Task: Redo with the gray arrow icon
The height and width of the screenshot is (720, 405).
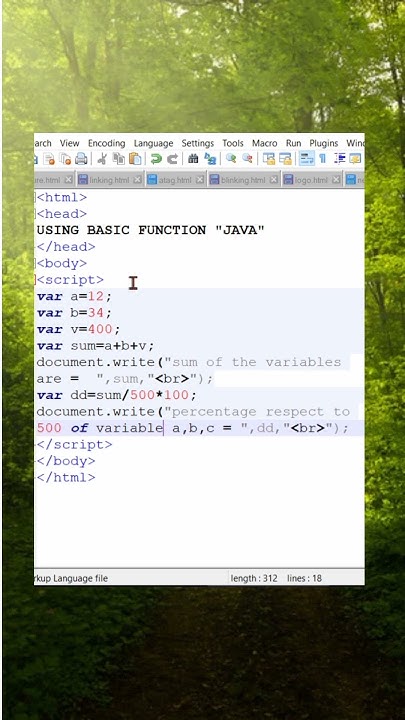Action: pyautogui.click(x=172, y=159)
